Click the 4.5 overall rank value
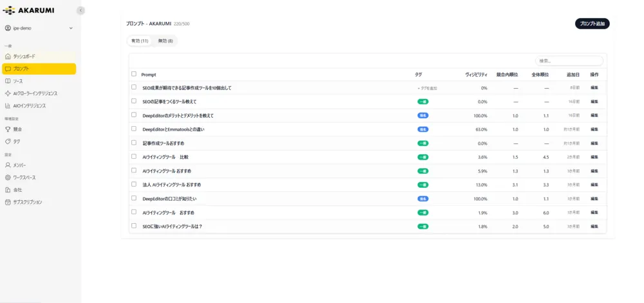 pos(546,157)
